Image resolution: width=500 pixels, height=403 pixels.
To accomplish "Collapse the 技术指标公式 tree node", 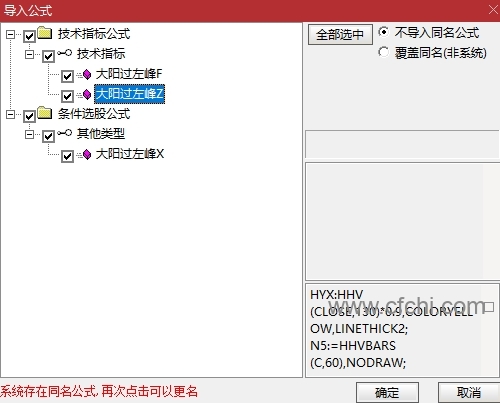I will (11, 34).
